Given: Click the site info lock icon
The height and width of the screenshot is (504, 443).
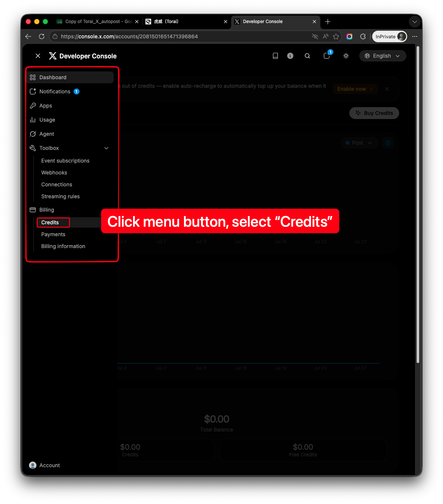Looking at the screenshot, I should (x=55, y=36).
